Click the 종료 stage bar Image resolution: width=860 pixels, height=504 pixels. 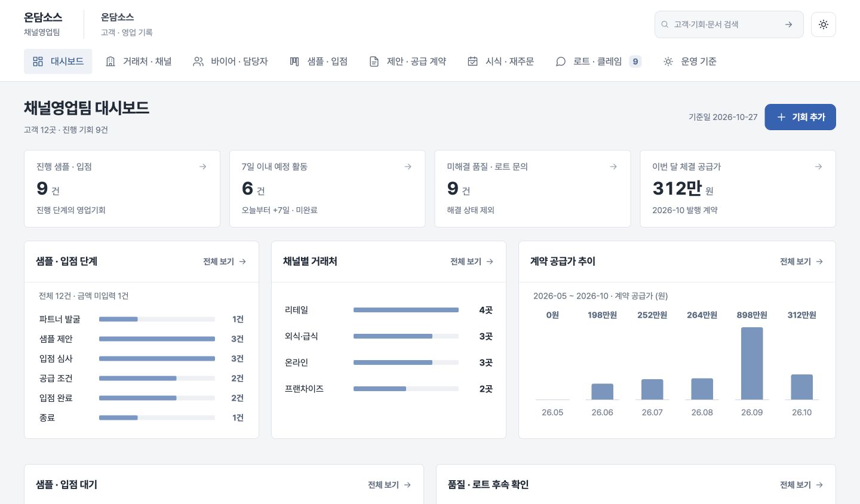pyautogui.click(x=157, y=418)
